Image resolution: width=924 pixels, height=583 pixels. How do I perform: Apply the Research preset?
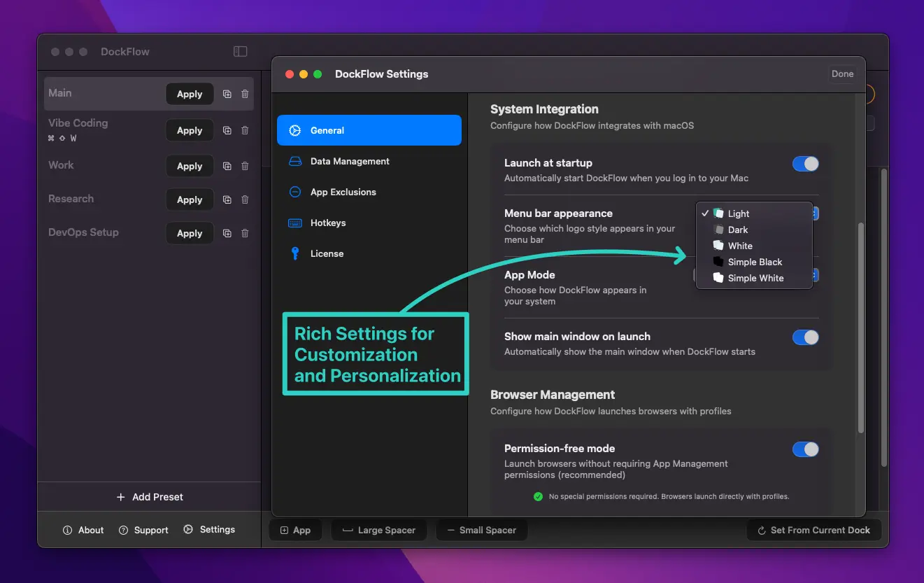190,199
